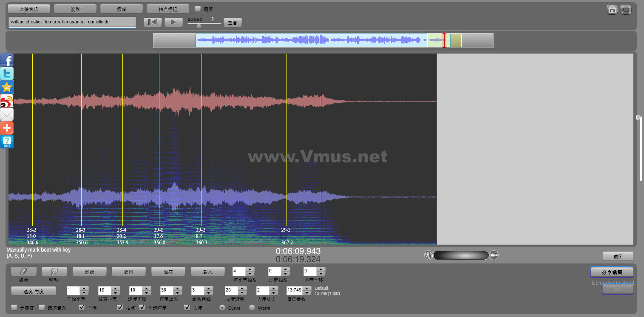
Task: Click the home icon at top right
Action: pos(612,10)
